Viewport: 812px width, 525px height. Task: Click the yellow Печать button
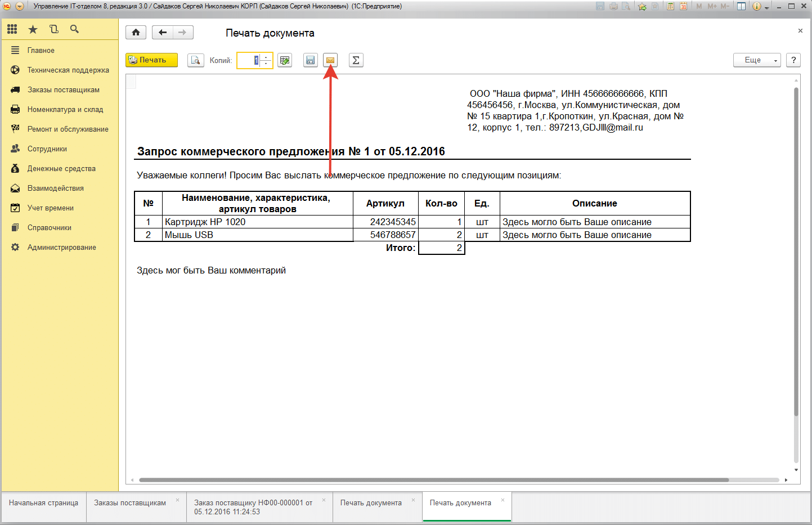(151, 60)
